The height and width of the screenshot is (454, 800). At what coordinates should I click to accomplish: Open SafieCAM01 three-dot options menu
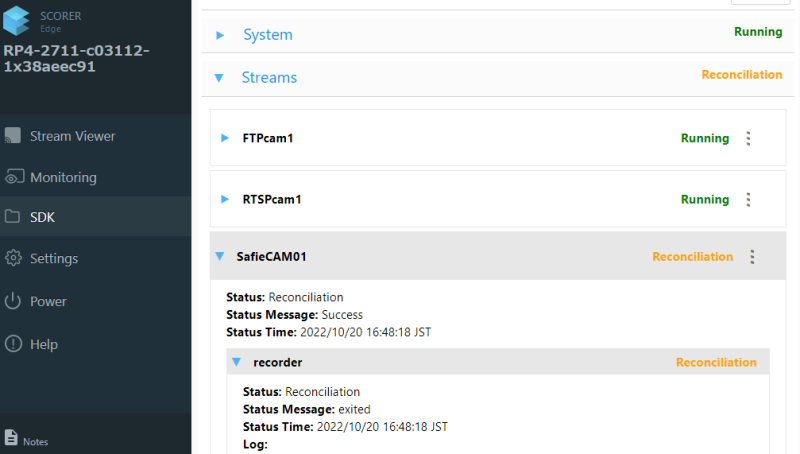coord(752,257)
